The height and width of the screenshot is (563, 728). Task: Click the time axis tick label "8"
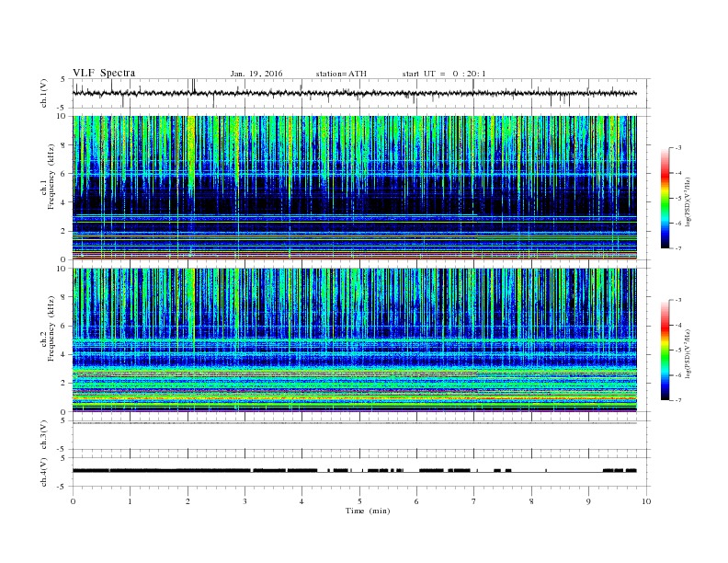coord(531,501)
